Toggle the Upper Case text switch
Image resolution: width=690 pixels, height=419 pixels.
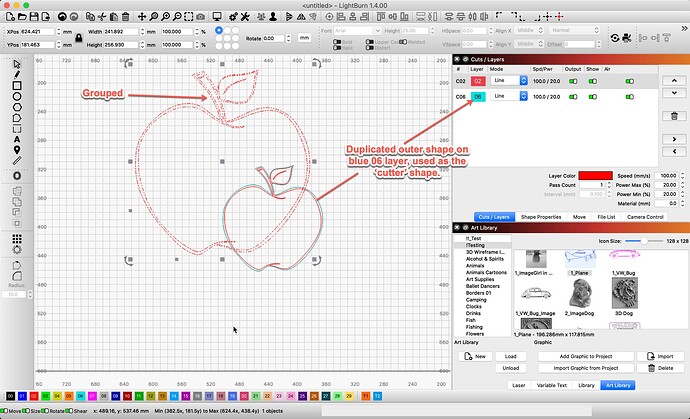click(x=369, y=42)
